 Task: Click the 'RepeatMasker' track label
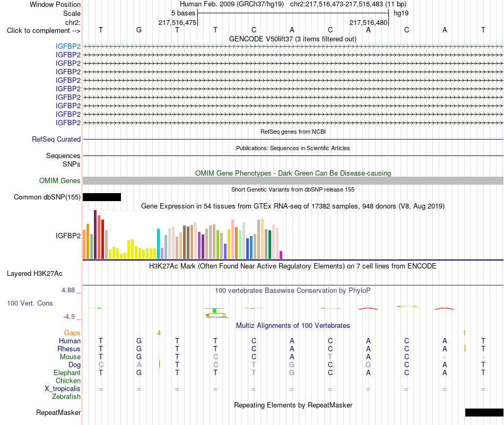(x=58, y=412)
